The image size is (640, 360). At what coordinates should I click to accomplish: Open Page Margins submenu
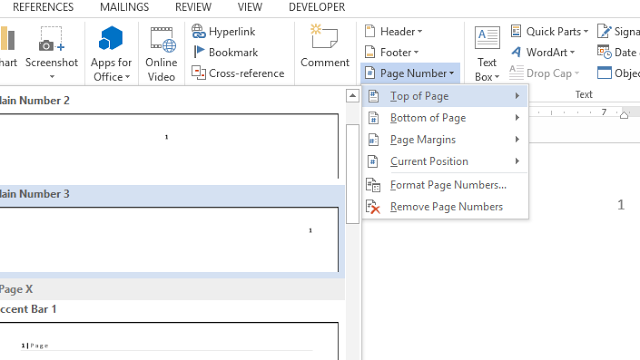(x=445, y=140)
